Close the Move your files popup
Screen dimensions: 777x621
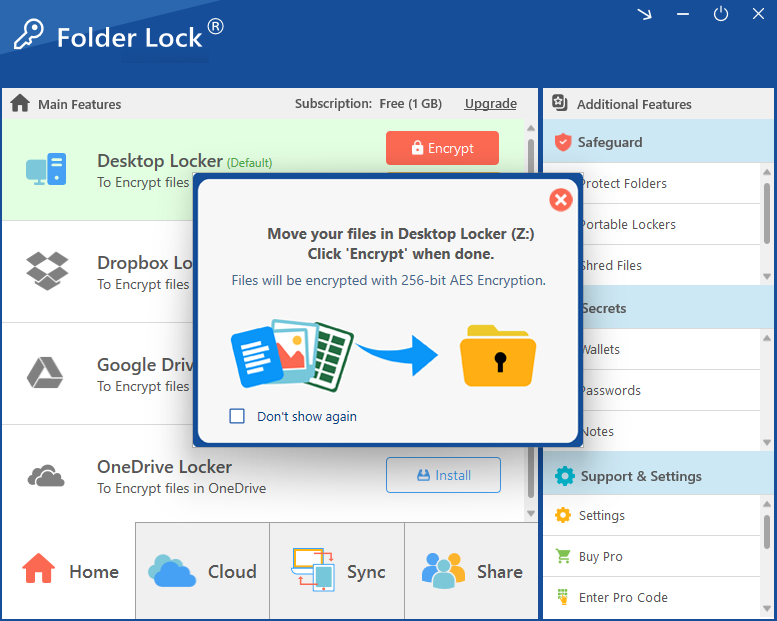(x=561, y=200)
